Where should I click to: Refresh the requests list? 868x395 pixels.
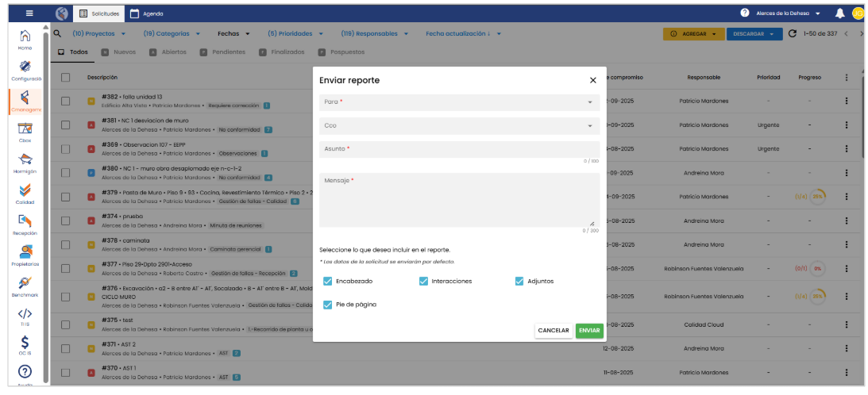[x=793, y=34]
